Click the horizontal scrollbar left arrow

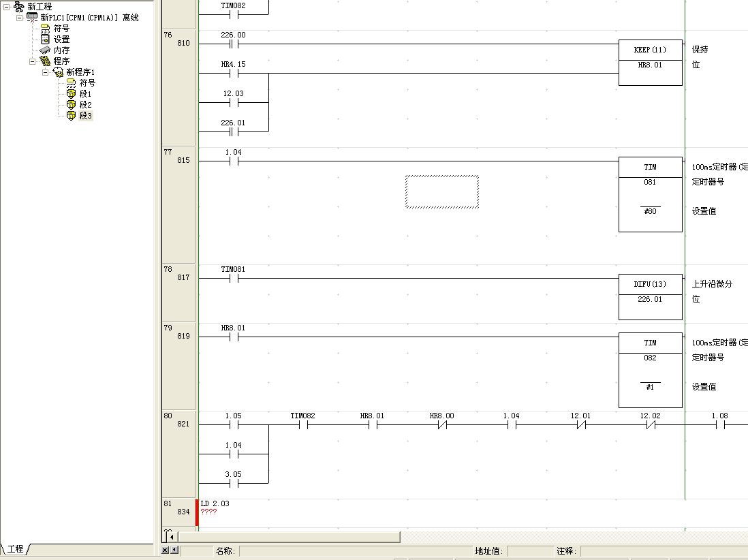coord(172,537)
